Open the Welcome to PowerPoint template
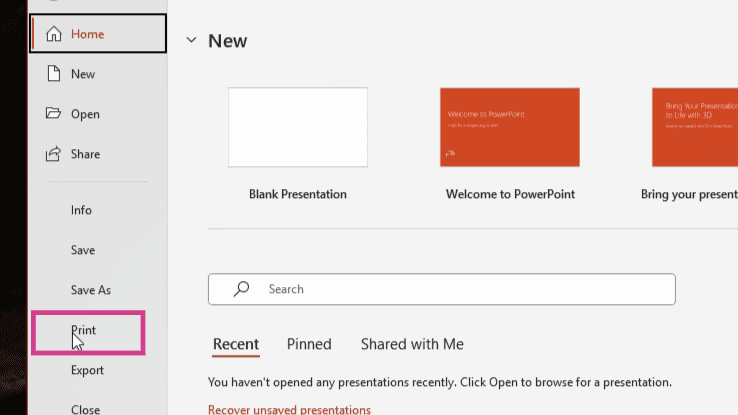 click(510, 127)
